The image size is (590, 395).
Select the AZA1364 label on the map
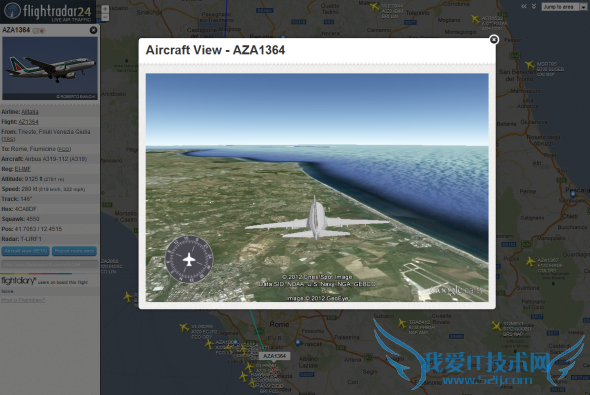pos(274,356)
